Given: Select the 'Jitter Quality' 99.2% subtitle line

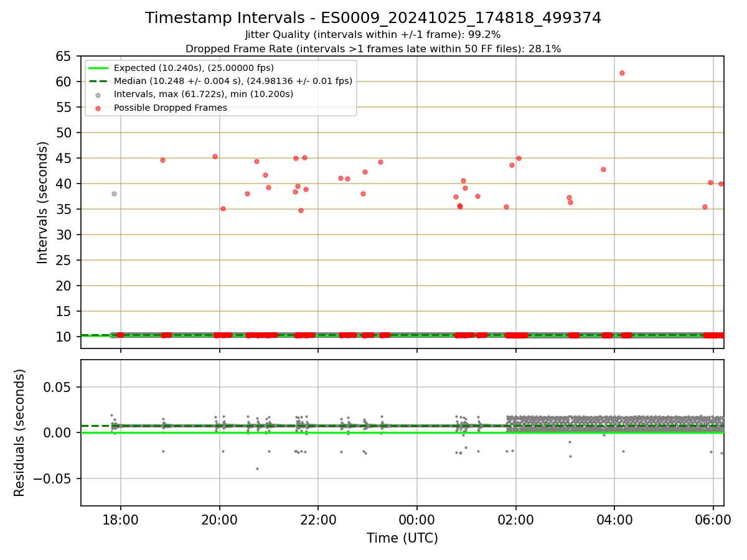Looking at the screenshot, I should pos(373,35).
